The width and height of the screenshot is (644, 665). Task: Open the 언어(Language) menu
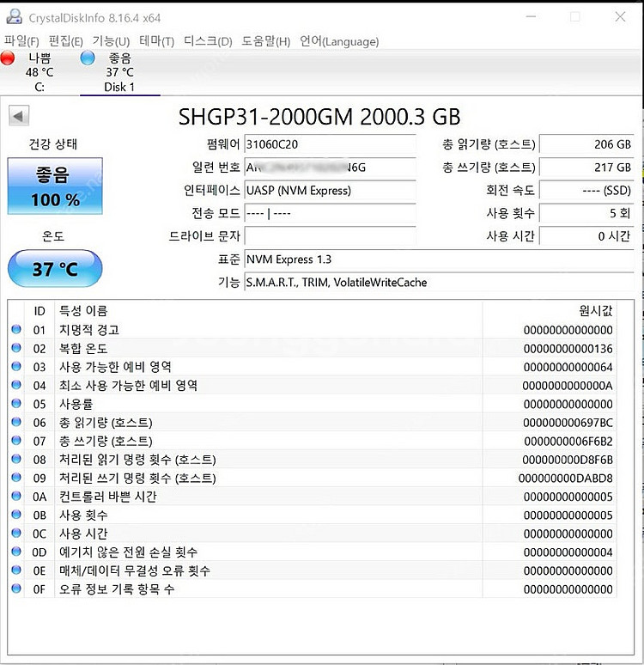pos(339,41)
